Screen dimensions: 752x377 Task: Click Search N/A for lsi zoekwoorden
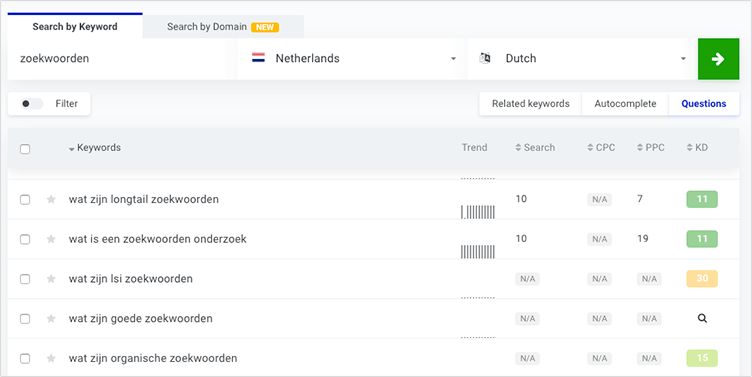point(528,279)
